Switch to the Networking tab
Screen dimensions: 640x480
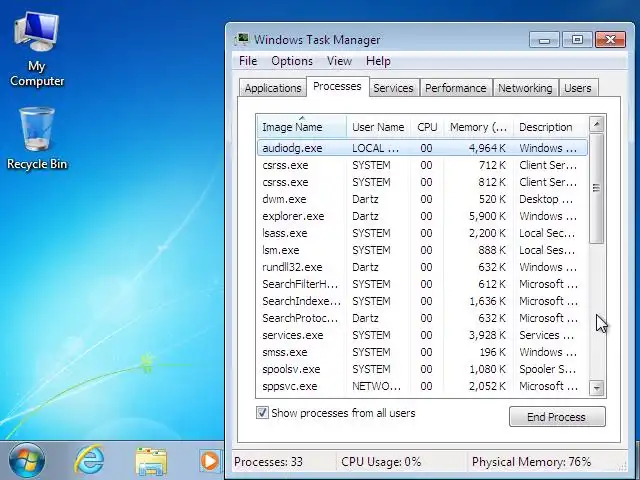[525, 88]
